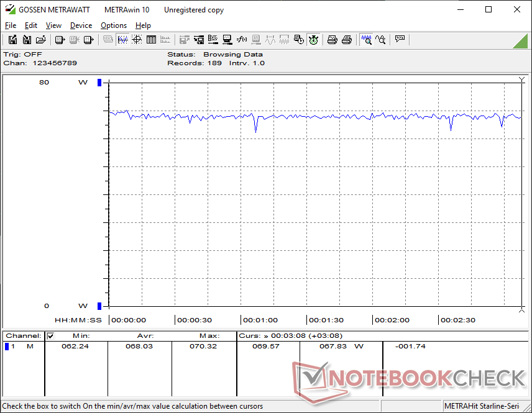Screen dimensions: 532x413
Task: Switch to the data table view icon
Action: point(151,40)
